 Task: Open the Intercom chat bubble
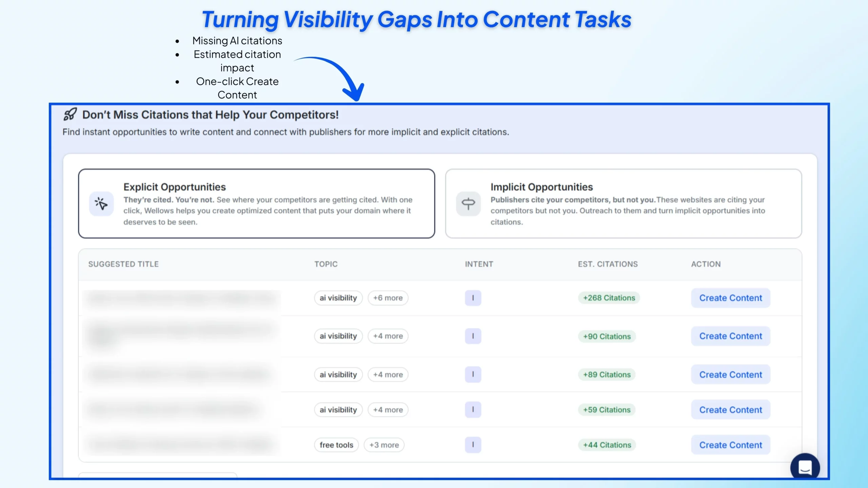(x=805, y=467)
